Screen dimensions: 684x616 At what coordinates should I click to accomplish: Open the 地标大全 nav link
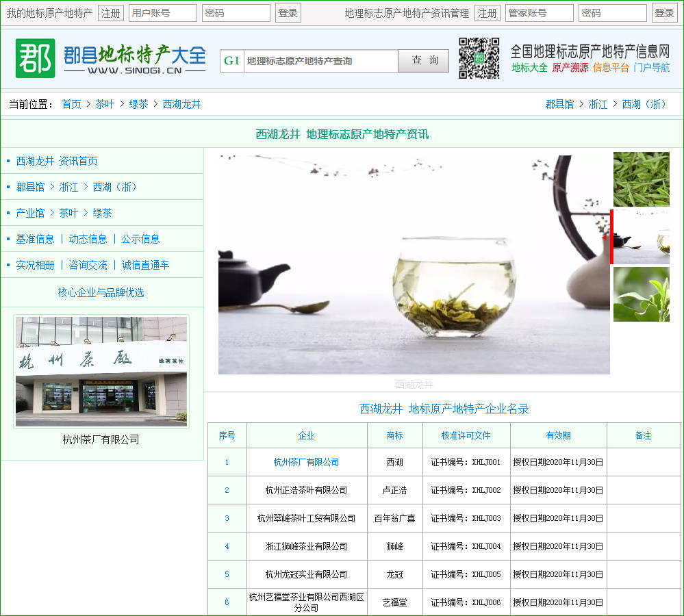(529, 68)
